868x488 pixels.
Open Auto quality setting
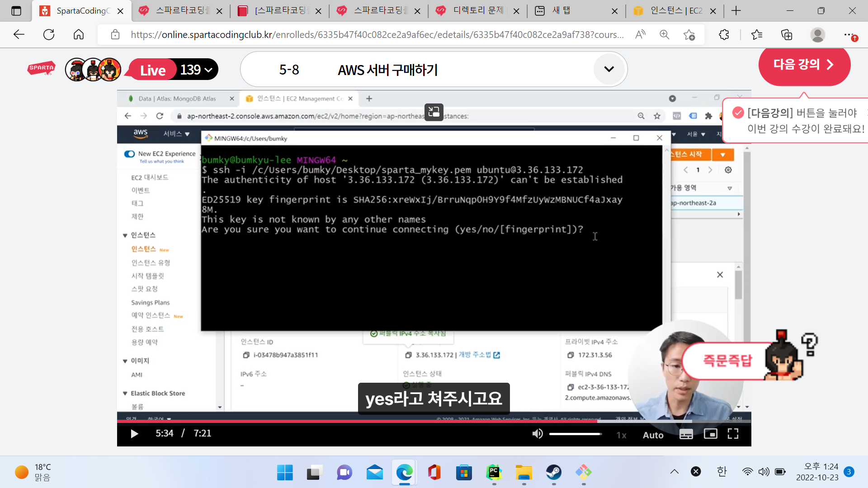[653, 435]
